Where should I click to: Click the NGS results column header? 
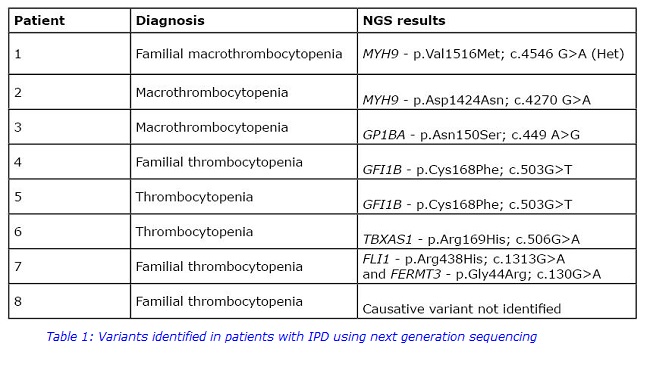(x=497, y=20)
